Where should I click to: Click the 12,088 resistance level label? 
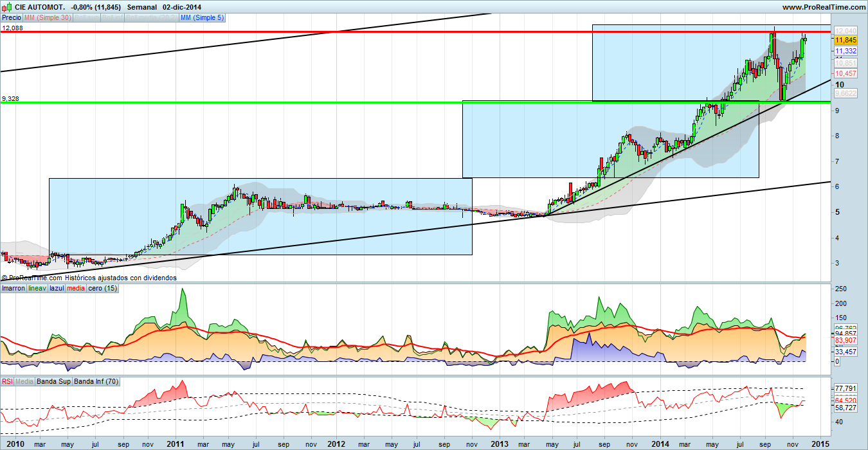click(x=11, y=28)
